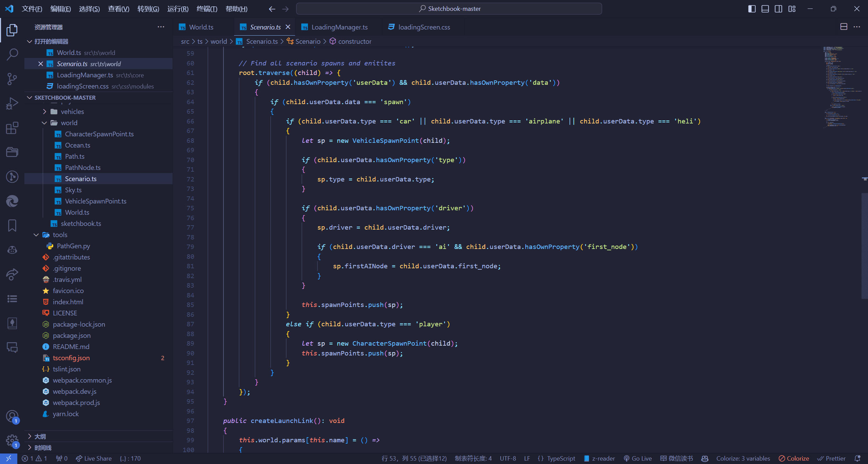Split the editor right
This screenshot has height=464, width=868.
[x=844, y=27]
